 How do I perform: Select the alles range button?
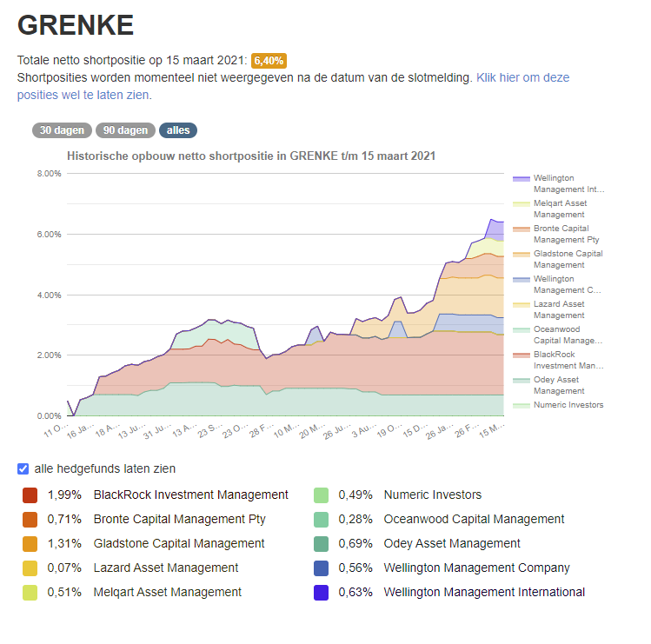click(x=178, y=130)
